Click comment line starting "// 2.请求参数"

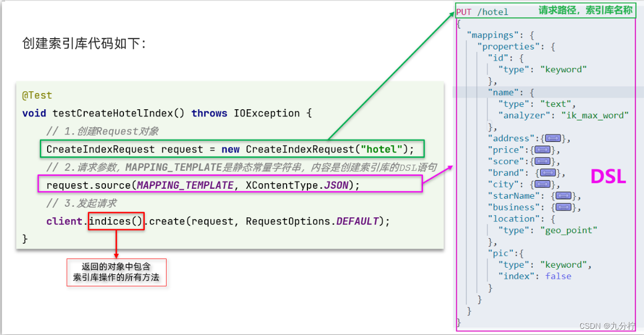pos(241,167)
